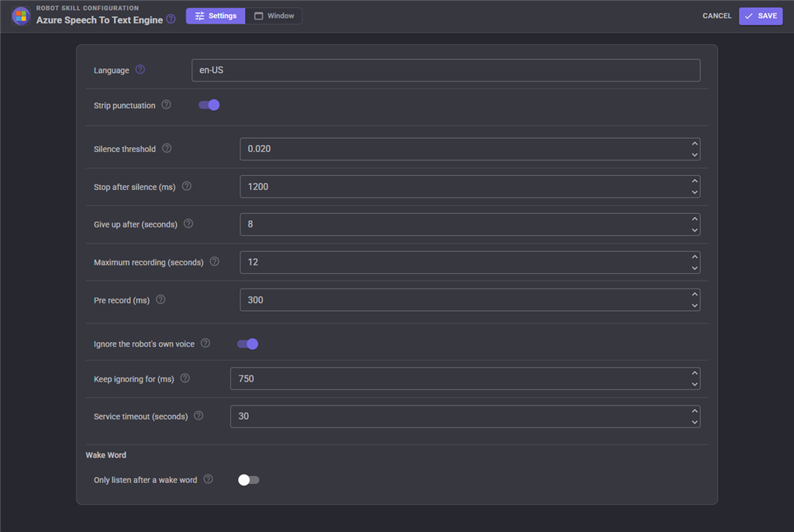Viewport: 794px width, 532px height.
Task: Show help for Stop after silence
Action: [x=187, y=186]
